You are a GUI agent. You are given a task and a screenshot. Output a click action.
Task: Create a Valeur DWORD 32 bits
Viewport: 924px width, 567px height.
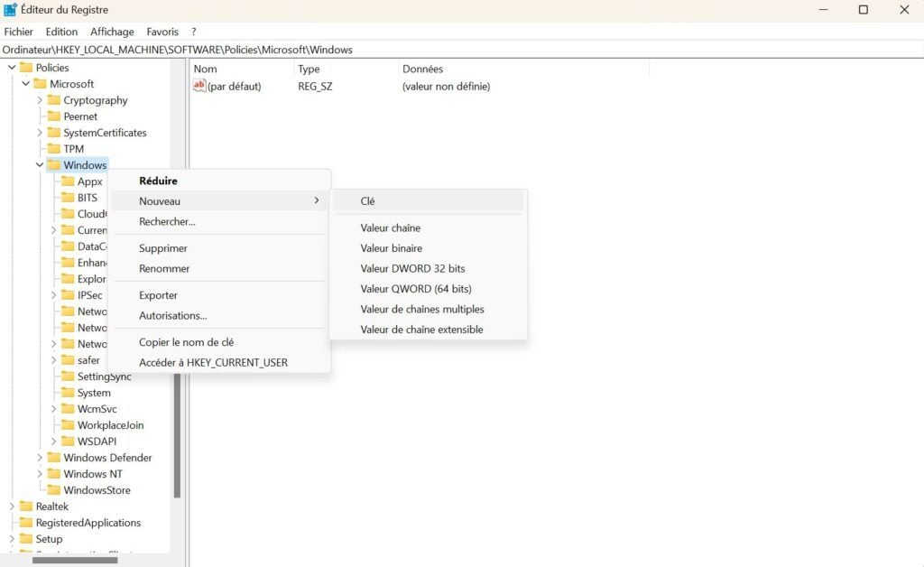tap(429, 268)
